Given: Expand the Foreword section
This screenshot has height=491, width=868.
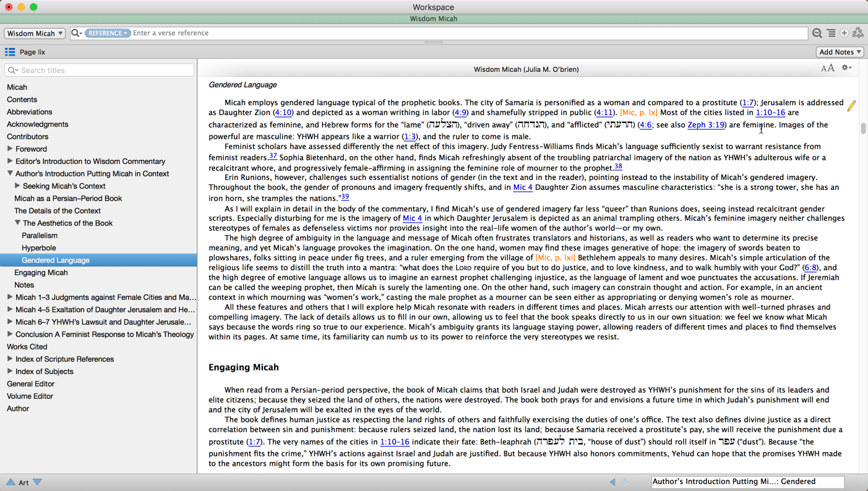Looking at the screenshot, I should point(10,149).
